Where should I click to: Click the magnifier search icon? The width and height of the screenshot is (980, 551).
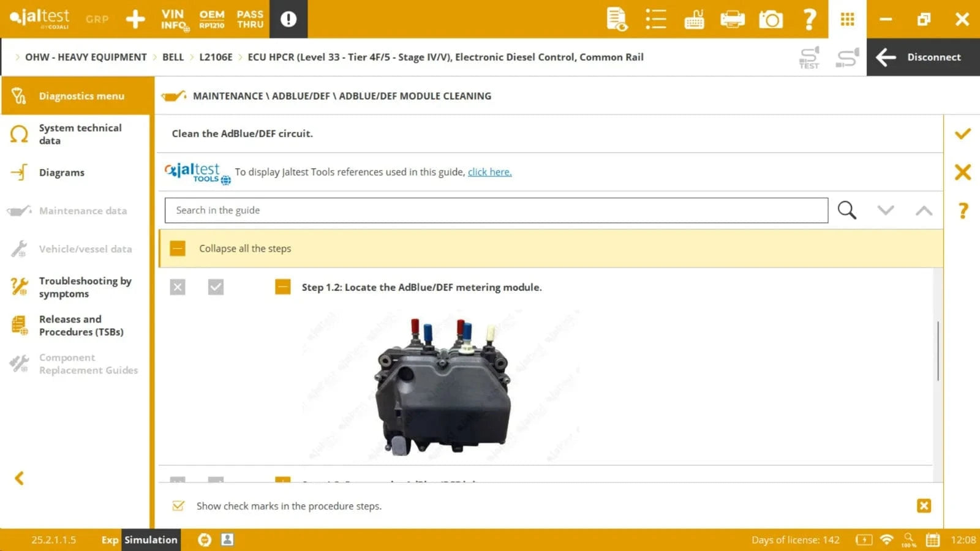click(847, 210)
